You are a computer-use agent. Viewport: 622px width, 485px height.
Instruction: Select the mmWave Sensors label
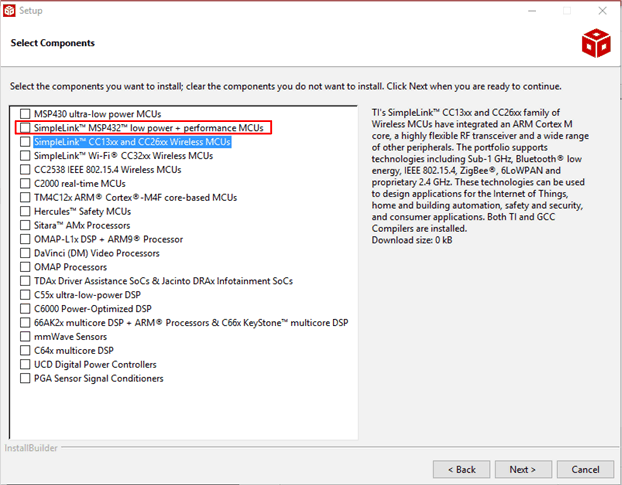click(71, 337)
